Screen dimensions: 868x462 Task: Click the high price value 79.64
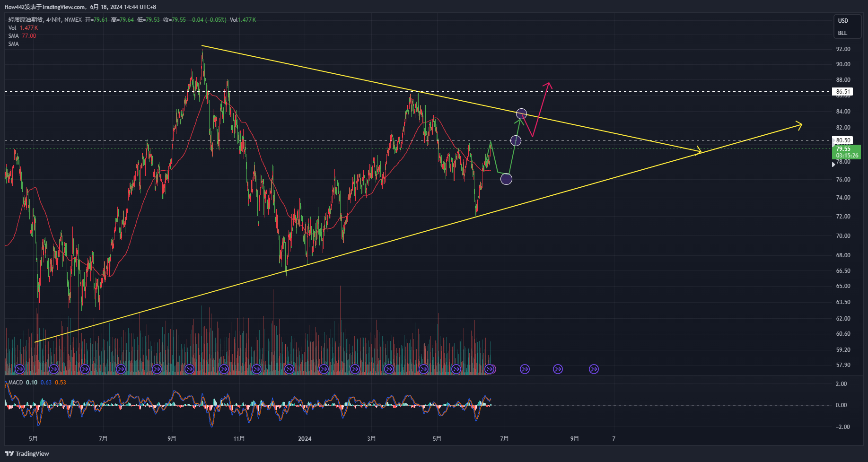pyautogui.click(x=126, y=20)
